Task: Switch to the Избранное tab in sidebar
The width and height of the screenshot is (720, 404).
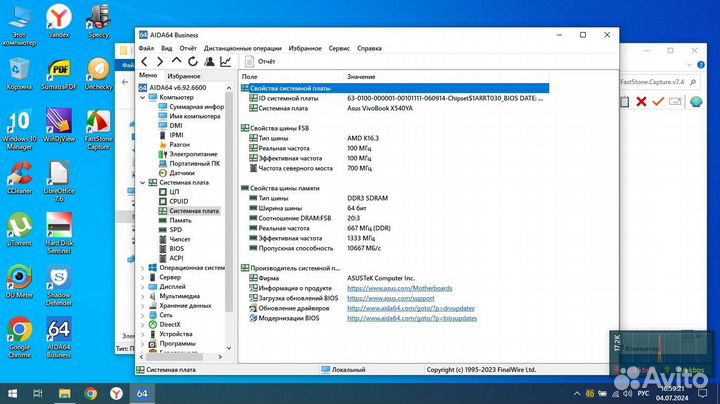Action: click(x=184, y=76)
